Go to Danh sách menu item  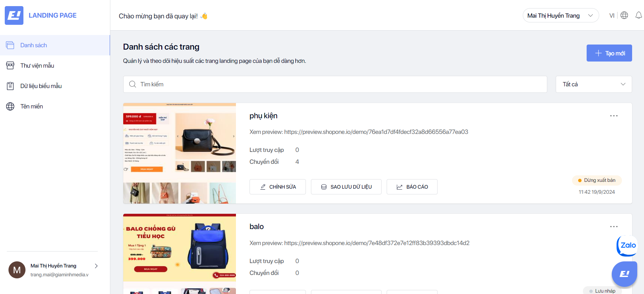click(x=55, y=45)
